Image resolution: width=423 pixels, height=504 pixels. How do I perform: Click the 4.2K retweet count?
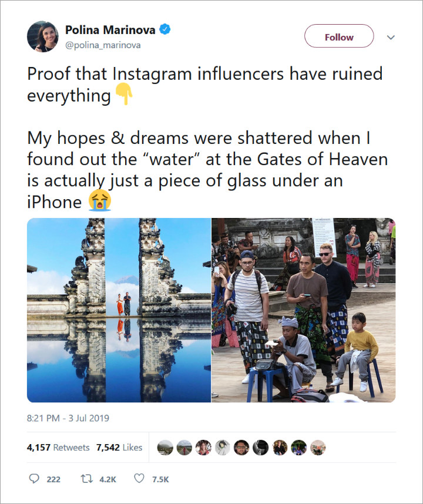(108, 479)
